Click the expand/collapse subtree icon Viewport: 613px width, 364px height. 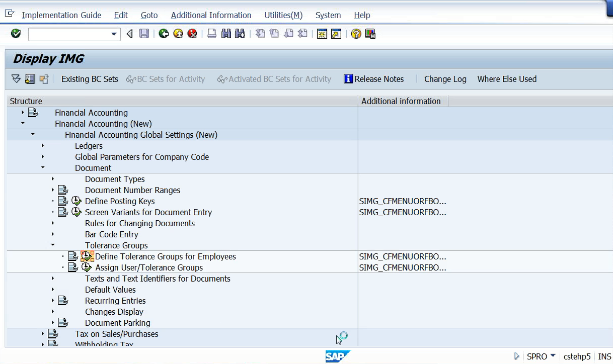16,79
